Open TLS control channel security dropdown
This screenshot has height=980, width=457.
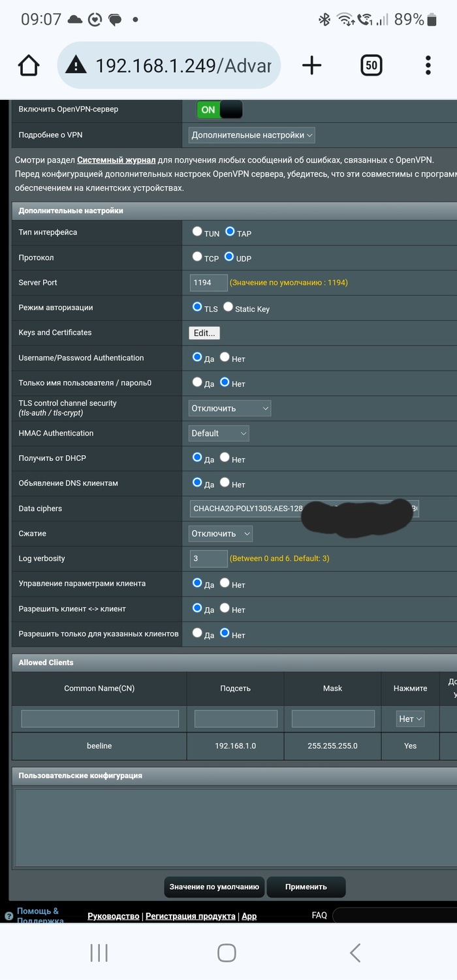[x=230, y=408]
